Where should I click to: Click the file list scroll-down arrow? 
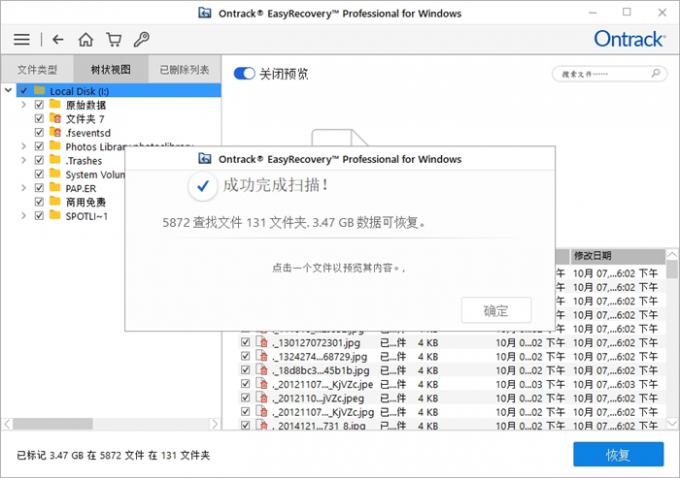[x=671, y=423]
